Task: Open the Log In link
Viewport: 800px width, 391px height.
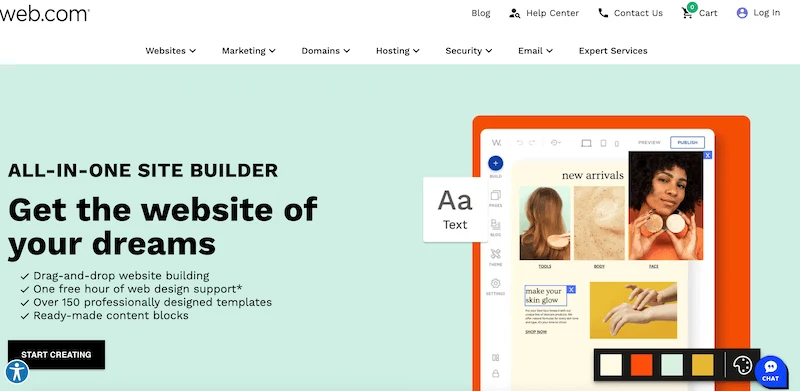Action: pos(766,13)
